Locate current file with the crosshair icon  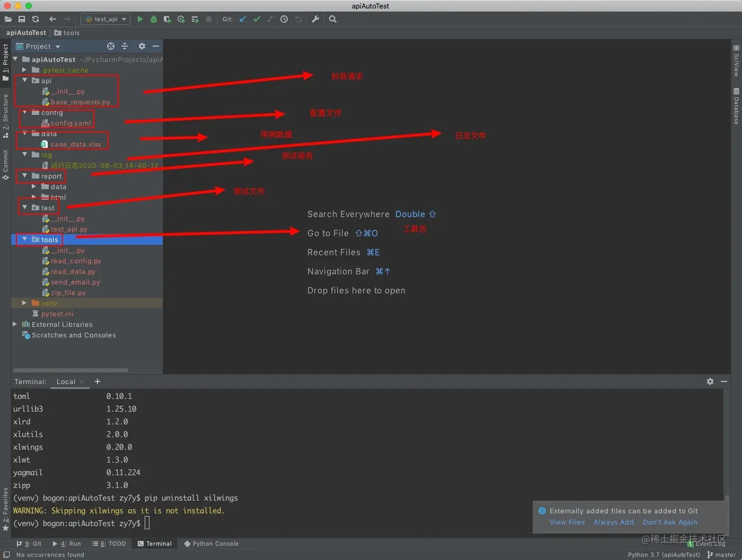click(x=111, y=46)
